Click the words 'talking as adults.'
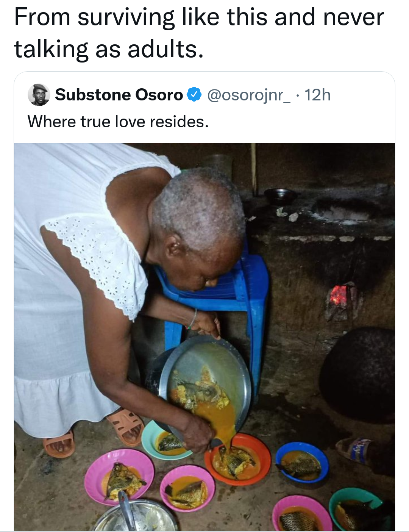Screen dimensions: 409x532 coord(109,49)
